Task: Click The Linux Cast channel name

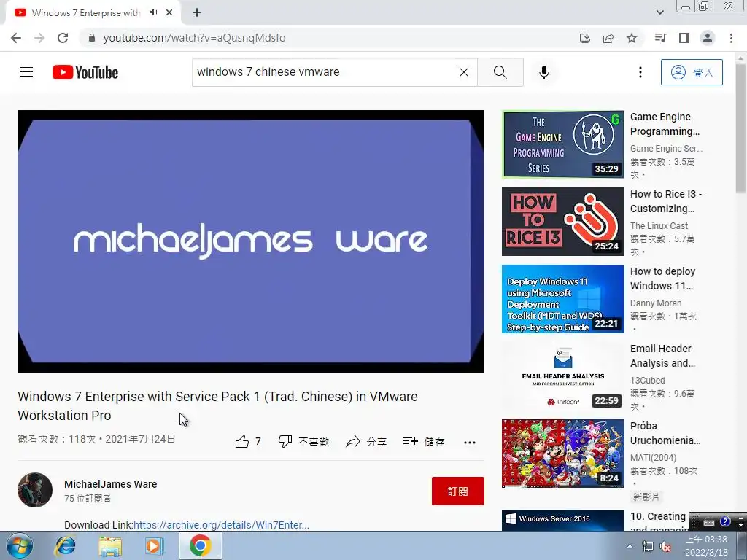Action: (x=659, y=226)
